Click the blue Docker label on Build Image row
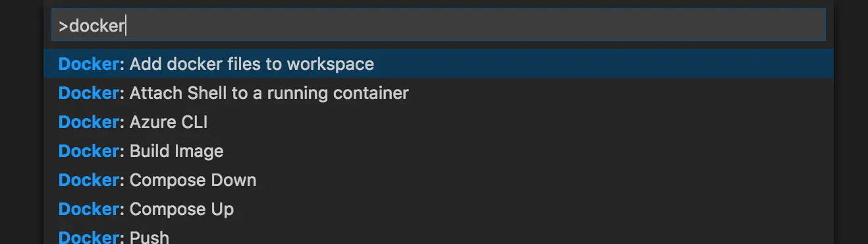Viewport: 868px width, 244px height. (x=88, y=151)
